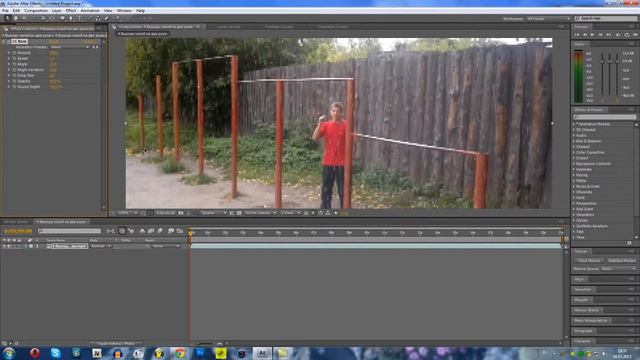Click the Search Help field
This screenshot has height=360, width=640.
(x=606, y=18)
